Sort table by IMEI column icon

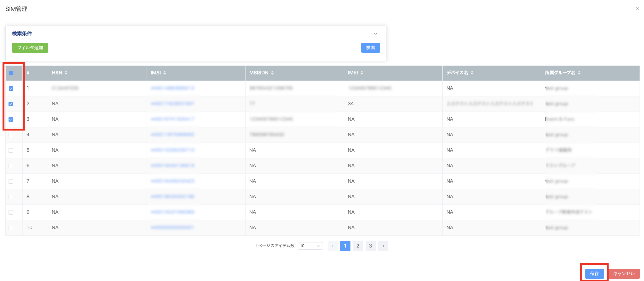pyautogui.click(x=362, y=73)
